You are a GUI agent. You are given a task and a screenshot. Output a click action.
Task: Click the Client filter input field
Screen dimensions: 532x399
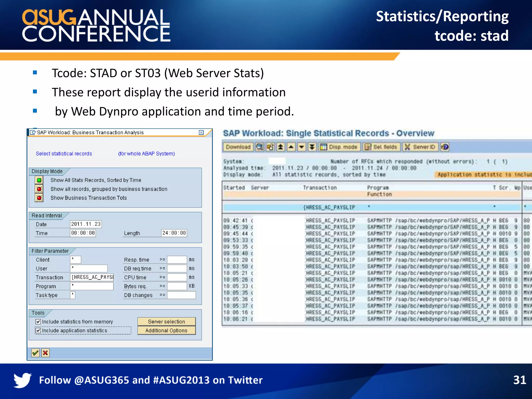tap(76, 260)
